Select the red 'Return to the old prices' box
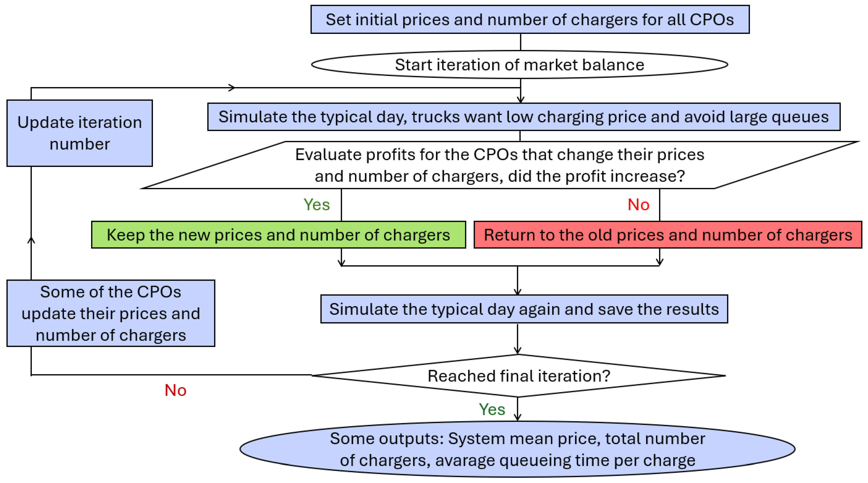Viewport: 868px width, 483px height. (668, 235)
